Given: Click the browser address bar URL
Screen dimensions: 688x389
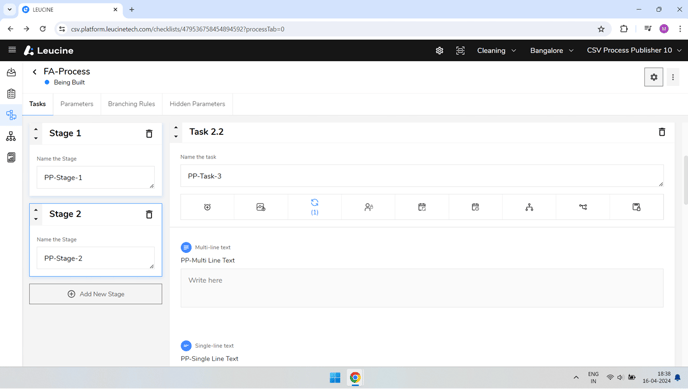Looking at the screenshot, I should pyautogui.click(x=178, y=29).
